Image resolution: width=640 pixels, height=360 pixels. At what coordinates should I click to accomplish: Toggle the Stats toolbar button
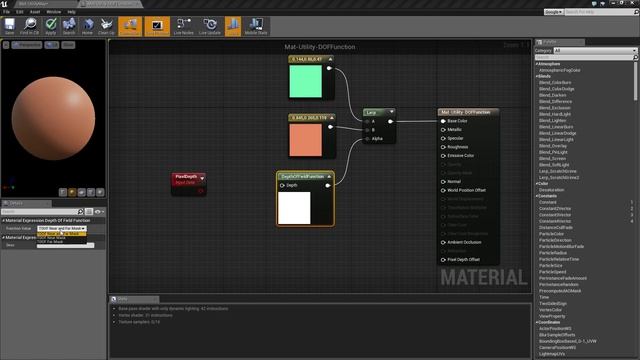click(233, 26)
